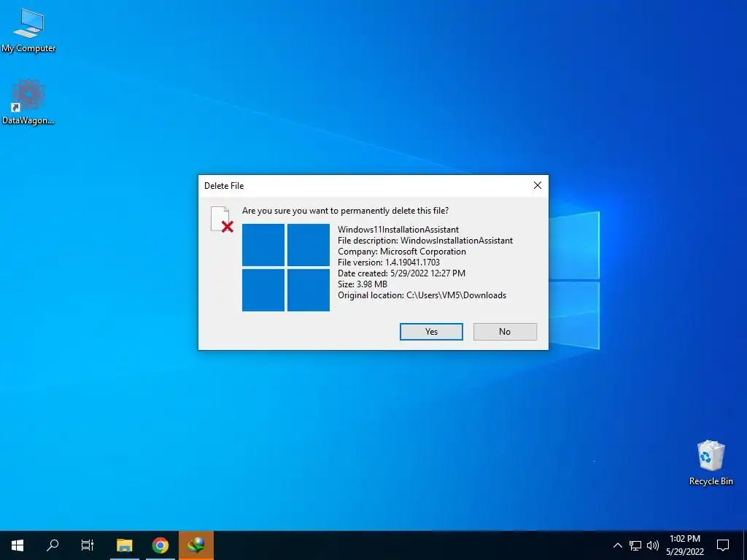Show hidden system tray icons
The image size is (747, 560).
click(x=617, y=545)
